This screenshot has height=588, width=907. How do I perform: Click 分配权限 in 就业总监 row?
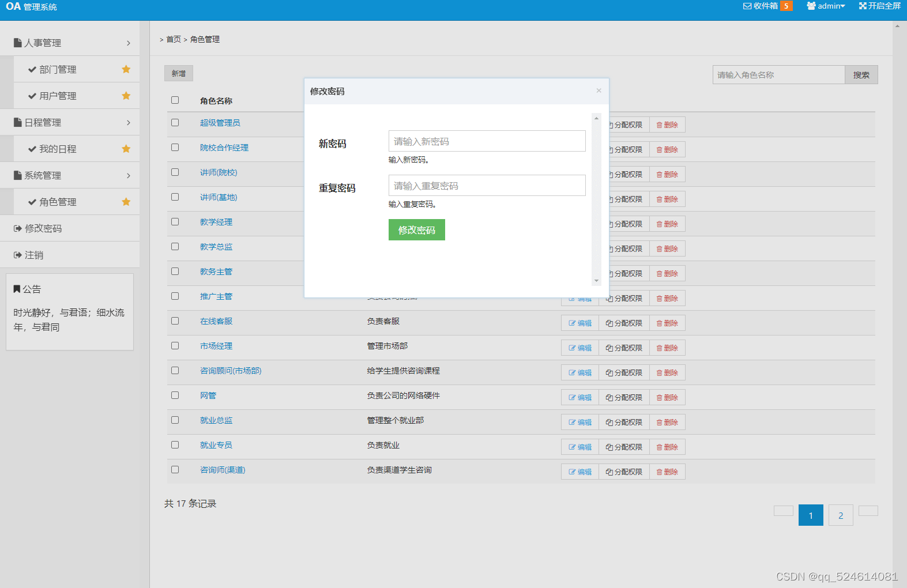[x=624, y=423]
